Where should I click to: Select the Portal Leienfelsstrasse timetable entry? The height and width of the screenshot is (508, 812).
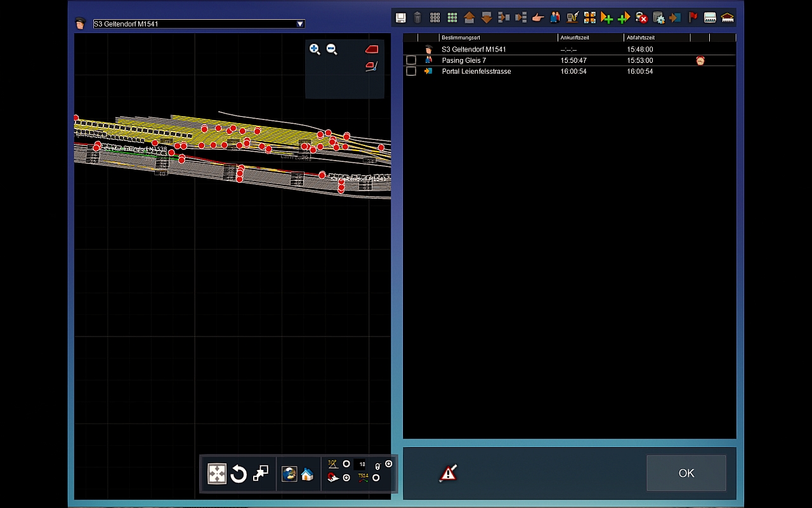pos(476,71)
